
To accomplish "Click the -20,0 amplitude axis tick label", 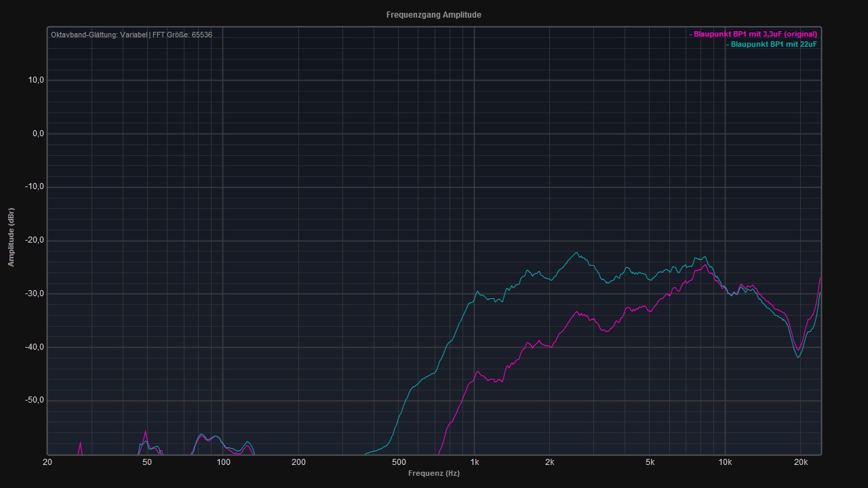I will pos(35,240).
